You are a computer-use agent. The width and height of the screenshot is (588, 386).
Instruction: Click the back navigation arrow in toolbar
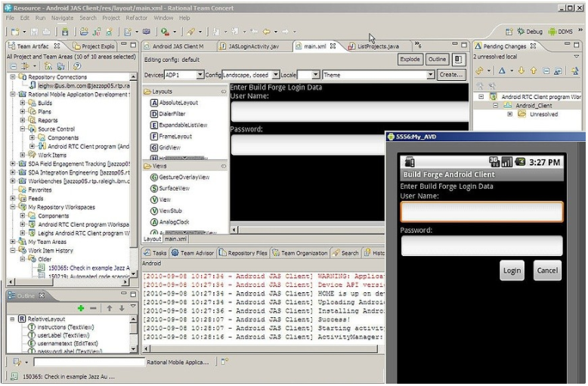[266, 32]
